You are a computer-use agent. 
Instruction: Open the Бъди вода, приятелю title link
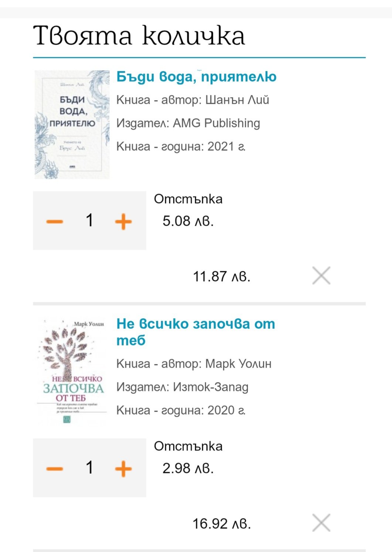tap(196, 77)
